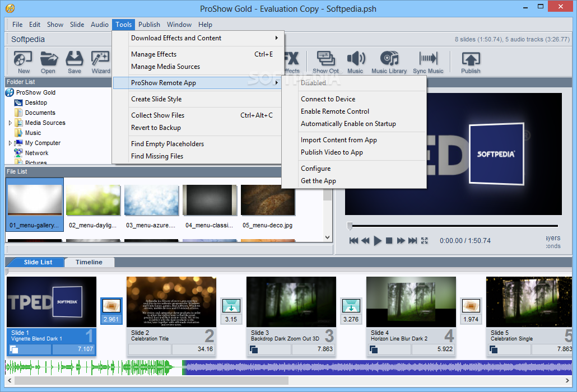Toggle full screen preview icon

pos(424,240)
